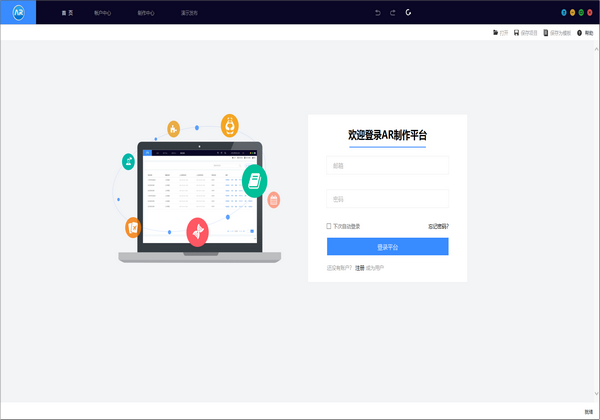Open the 首页 home tab
600x420 pixels.
pyautogui.click(x=67, y=13)
